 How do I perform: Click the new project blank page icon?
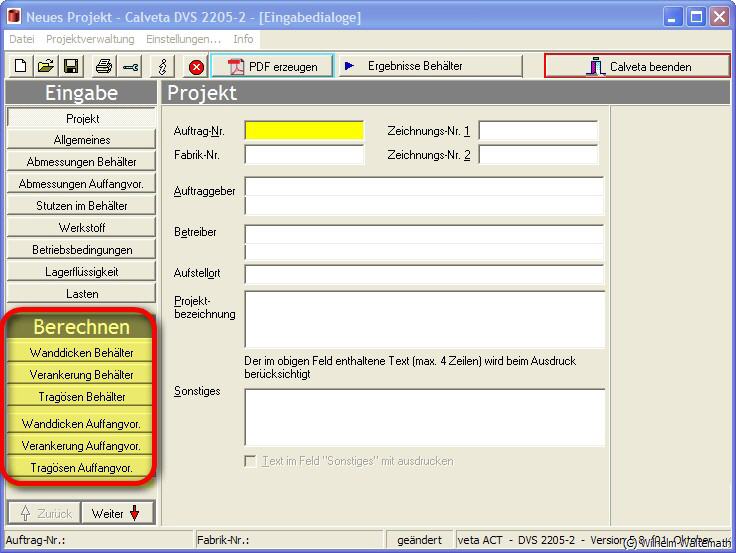pyautogui.click(x=21, y=67)
